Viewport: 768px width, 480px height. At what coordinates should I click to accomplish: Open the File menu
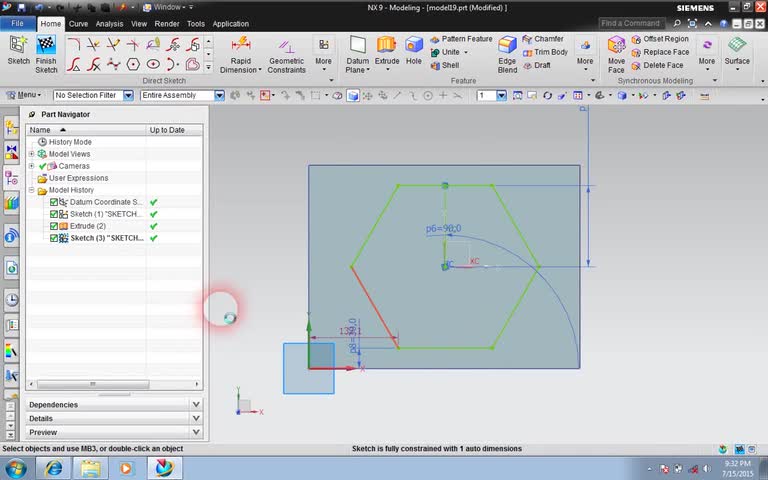pyautogui.click(x=18, y=24)
